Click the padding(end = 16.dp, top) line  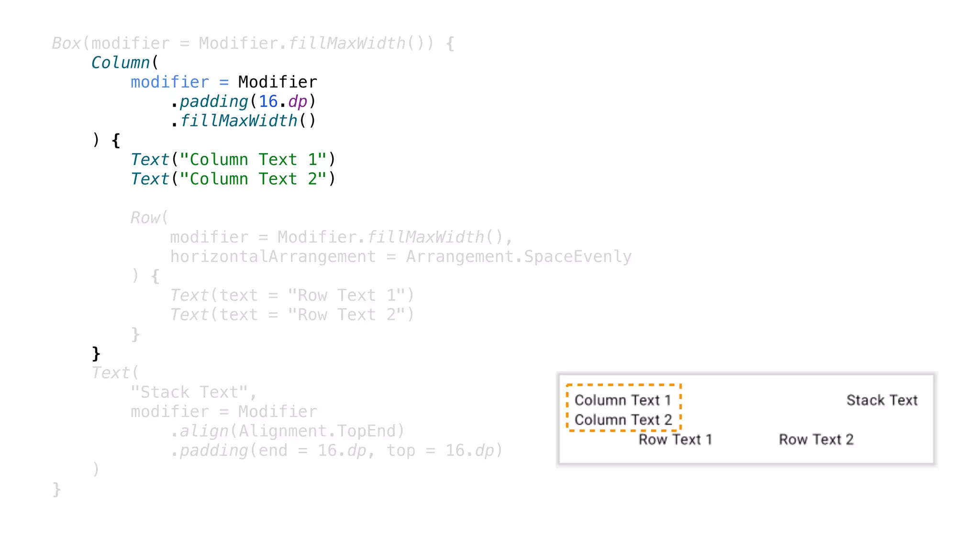[336, 451]
